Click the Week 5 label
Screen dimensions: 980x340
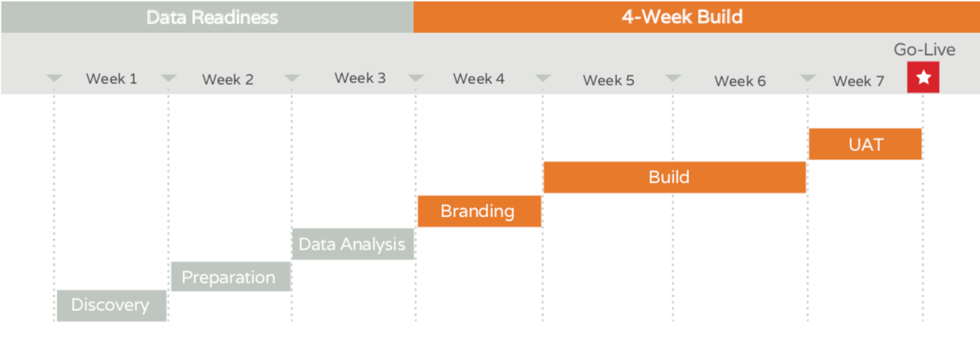[x=609, y=80]
